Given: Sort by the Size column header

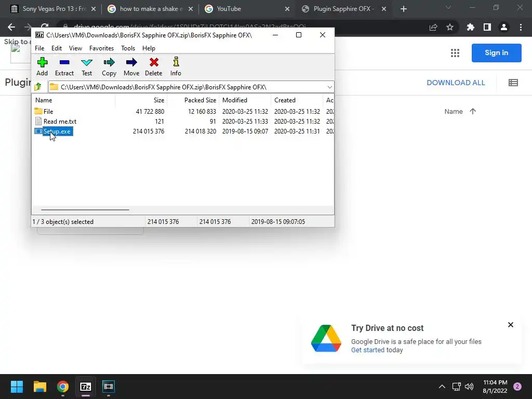Looking at the screenshot, I should pyautogui.click(x=141, y=100).
